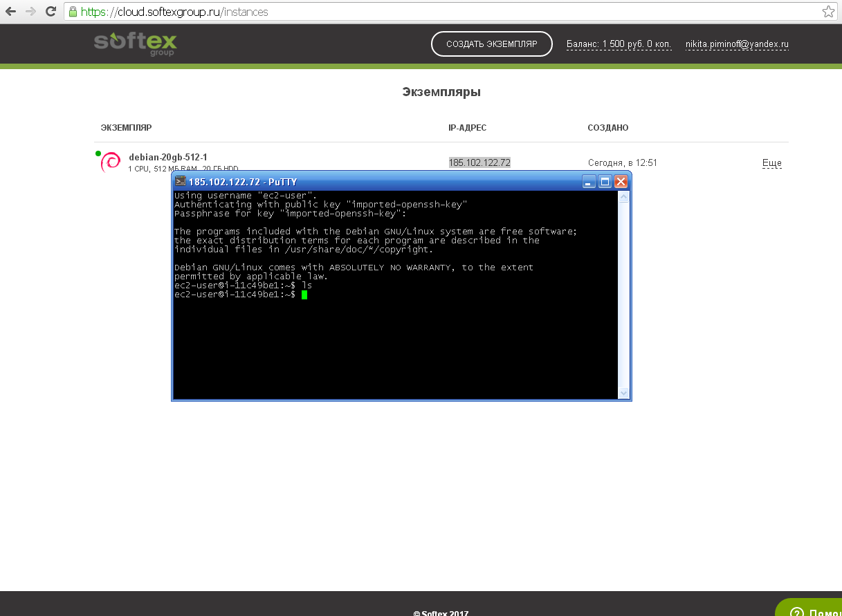The width and height of the screenshot is (842, 616).
Task: Open the green help button at the bottom right
Action: pos(811,608)
